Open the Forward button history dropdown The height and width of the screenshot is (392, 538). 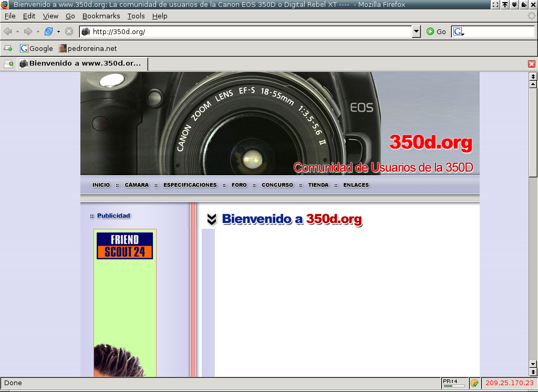tap(38, 31)
